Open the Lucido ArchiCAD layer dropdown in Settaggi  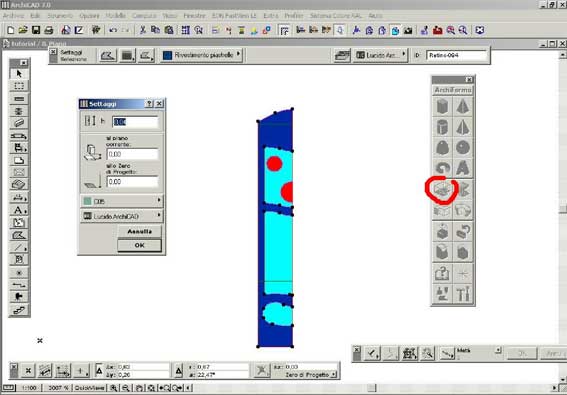[122, 216]
